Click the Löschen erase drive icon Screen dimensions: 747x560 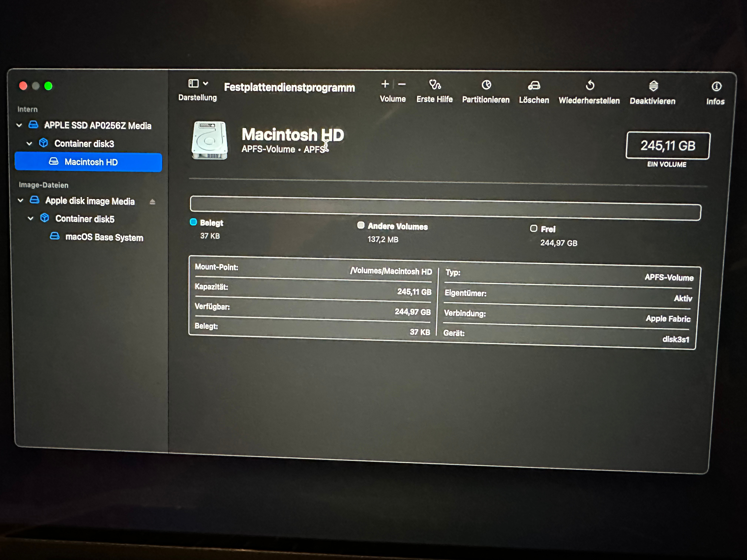click(534, 86)
